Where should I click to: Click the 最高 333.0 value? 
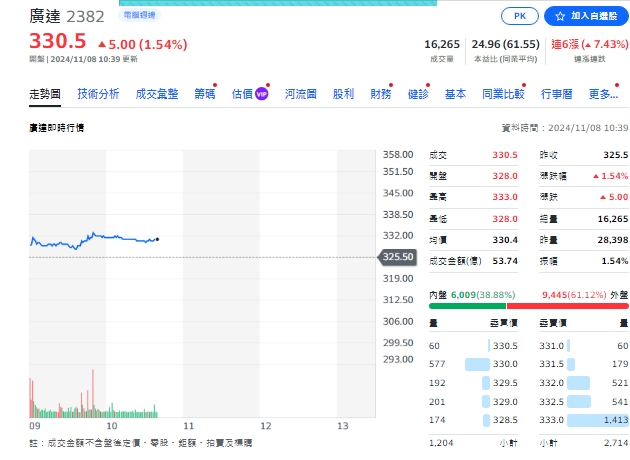point(505,197)
